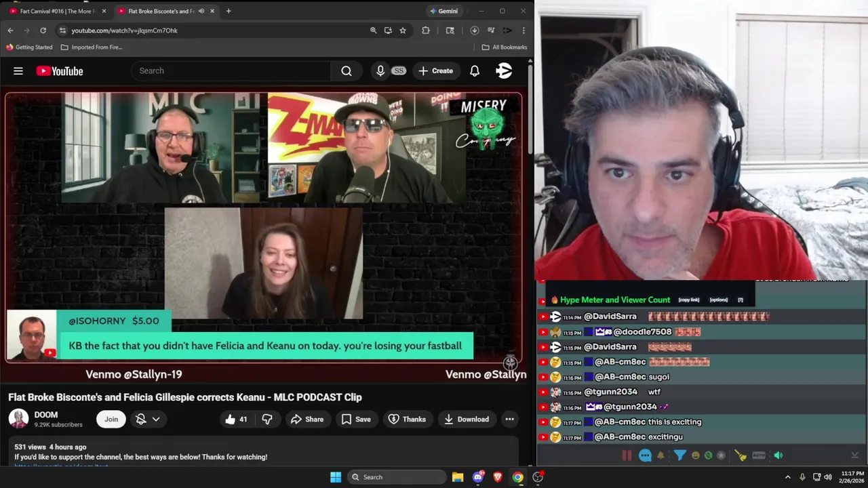The height and width of the screenshot is (488, 868).
Task: Expand the notification preference chevron beside Join
Action: click(x=156, y=419)
